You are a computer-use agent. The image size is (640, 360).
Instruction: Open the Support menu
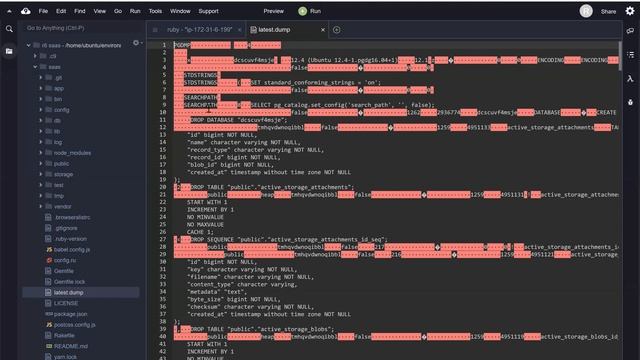point(209,11)
